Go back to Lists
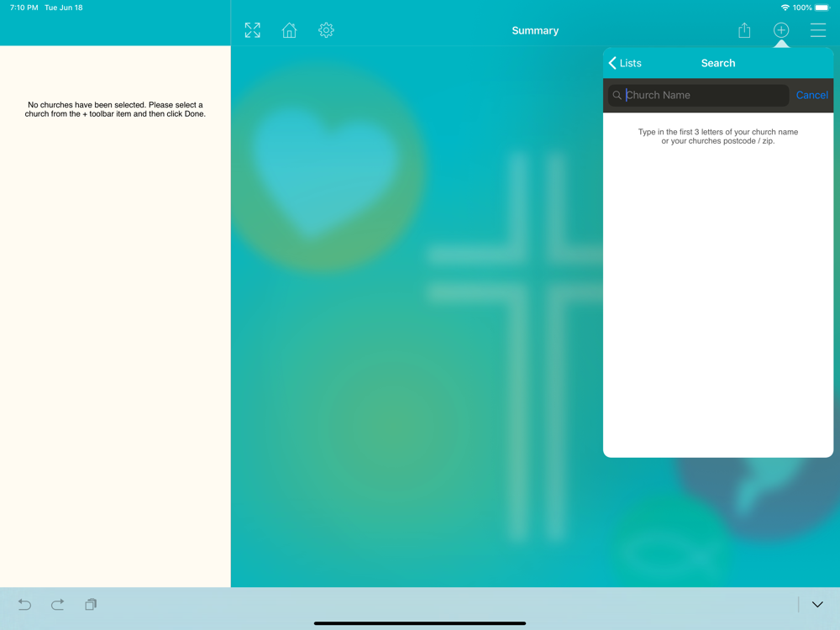 click(x=625, y=63)
